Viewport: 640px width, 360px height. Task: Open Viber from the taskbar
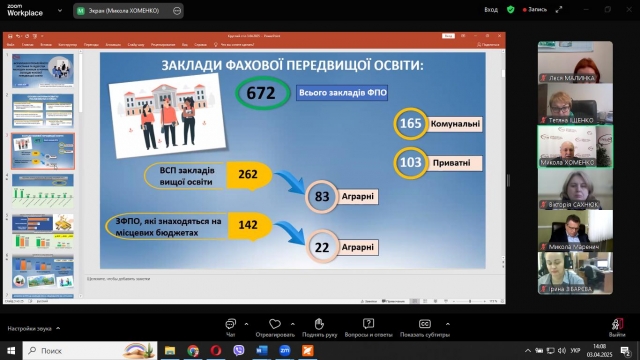[239, 351]
